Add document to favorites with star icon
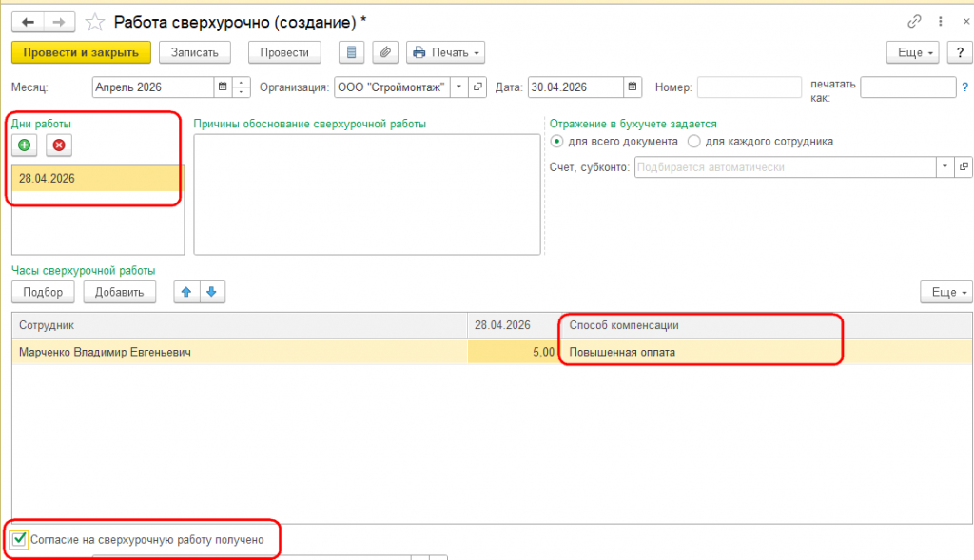The width and height of the screenshot is (974, 560). tap(94, 23)
